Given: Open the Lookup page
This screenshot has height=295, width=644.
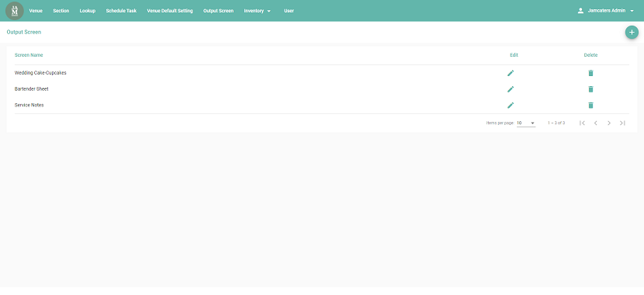Looking at the screenshot, I should pos(88,11).
